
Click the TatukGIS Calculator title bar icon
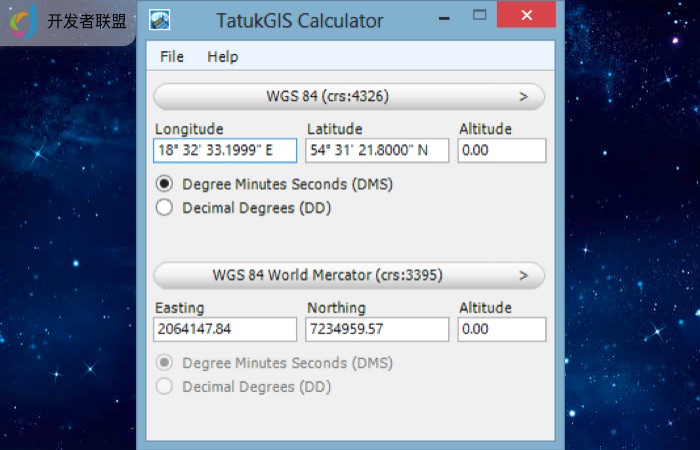(x=159, y=20)
